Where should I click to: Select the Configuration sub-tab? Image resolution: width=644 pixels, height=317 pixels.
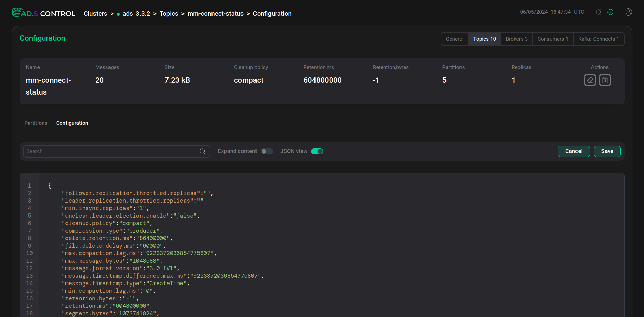point(72,123)
